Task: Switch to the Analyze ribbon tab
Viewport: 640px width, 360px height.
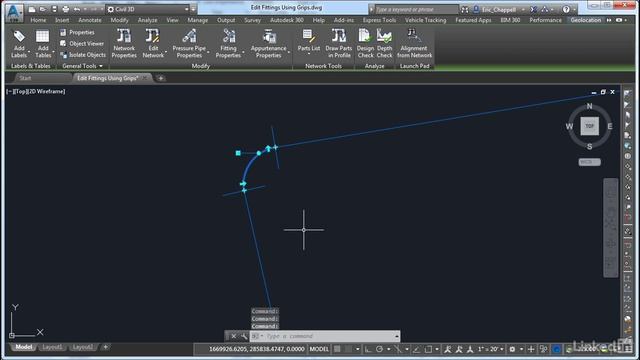Action: pyautogui.click(x=148, y=20)
